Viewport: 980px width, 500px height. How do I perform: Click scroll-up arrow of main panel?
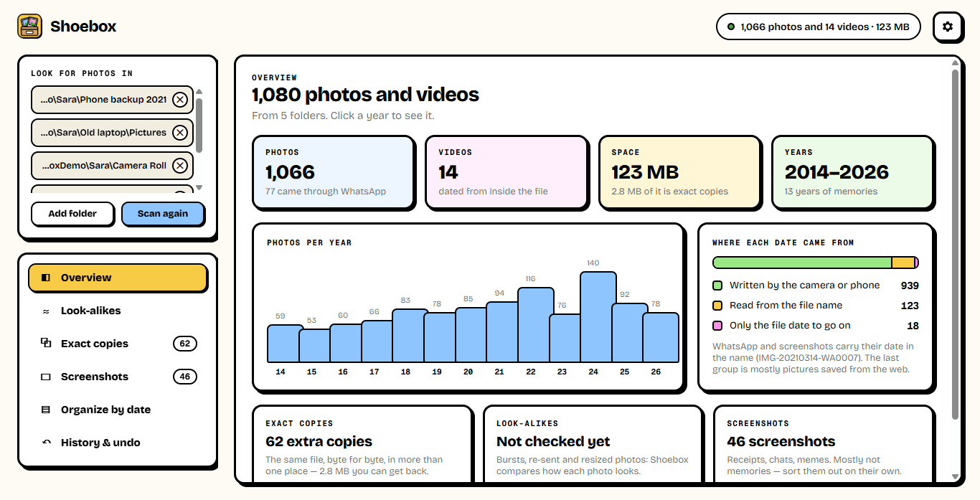click(955, 63)
